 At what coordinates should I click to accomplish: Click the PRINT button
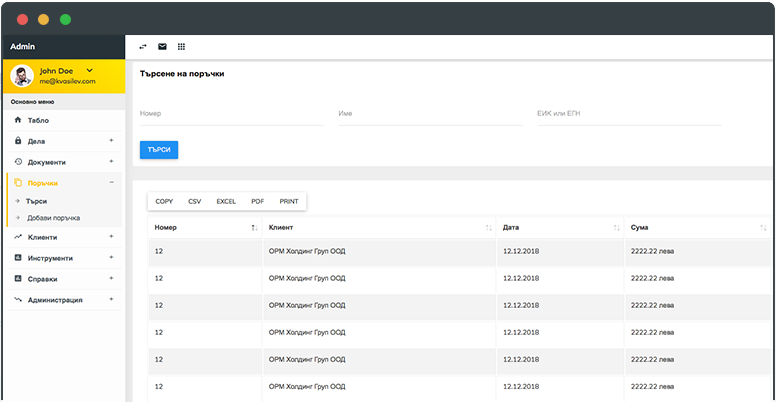pos(289,201)
